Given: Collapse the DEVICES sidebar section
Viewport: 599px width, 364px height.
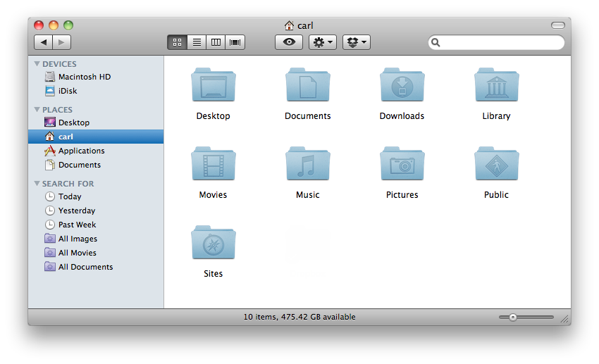Looking at the screenshot, I should [37, 64].
